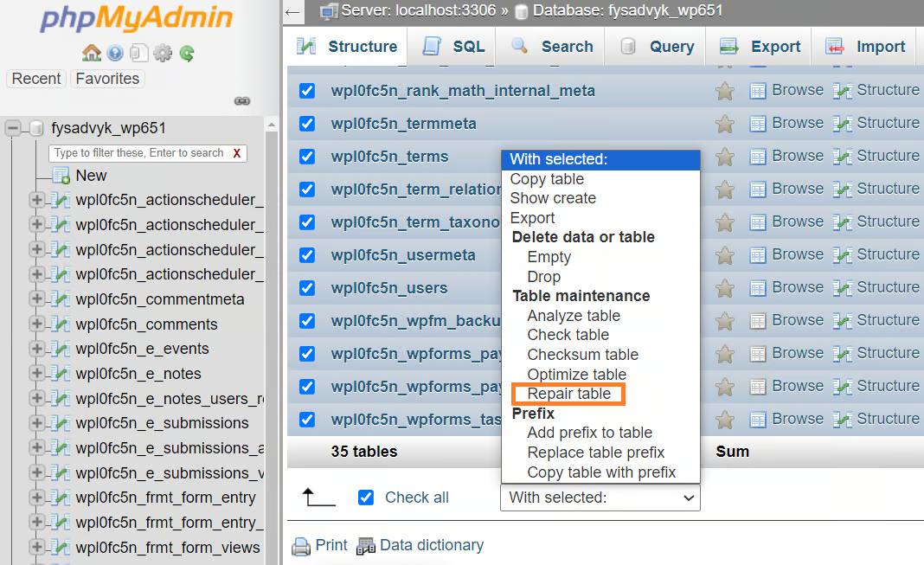Open navigation panel settings gear
This screenshot has width=924, height=565.
pyautogui.click(x=163, y=54)
